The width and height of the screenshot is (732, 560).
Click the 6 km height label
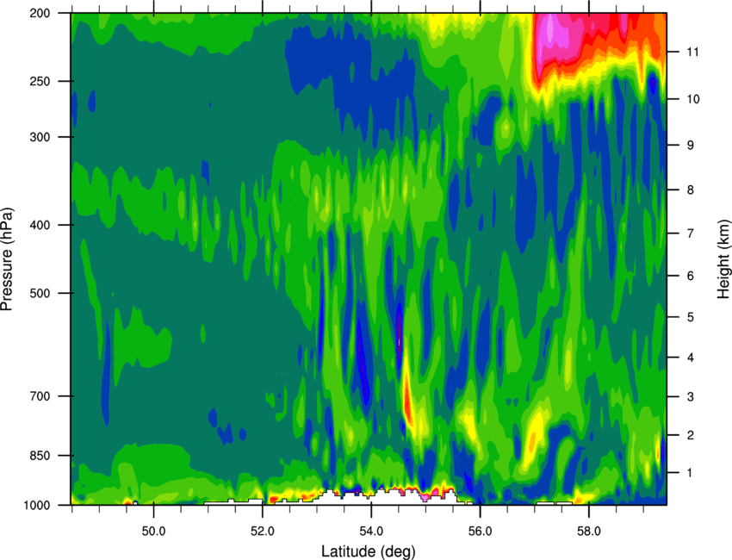691,276
